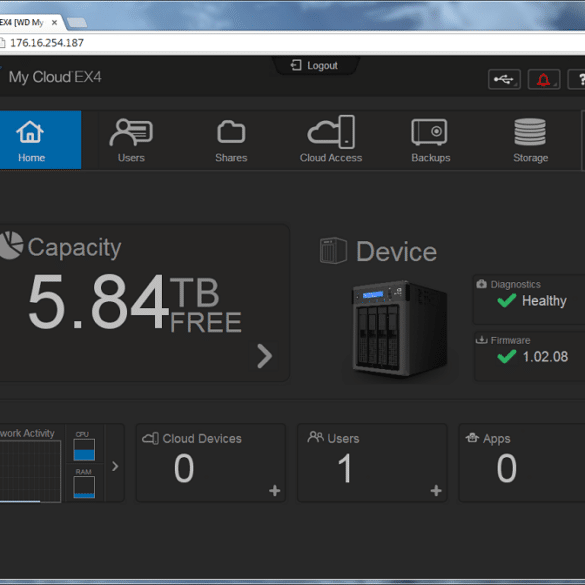The image size is (585, 585).
Task: Click the Diagnostics icon
Action: (481, 284)
